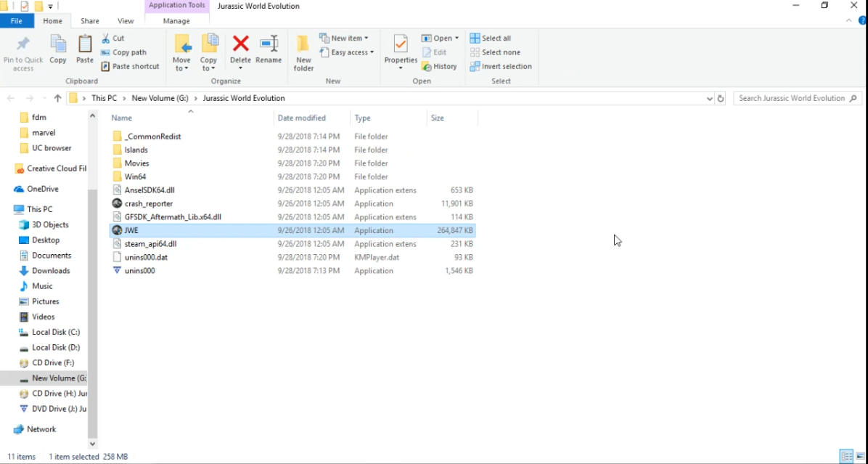Image resolution: width=868 pixels, height=464 pixels.
Task: Cut the selected item using scissors
Action: (x=113, y=38)
